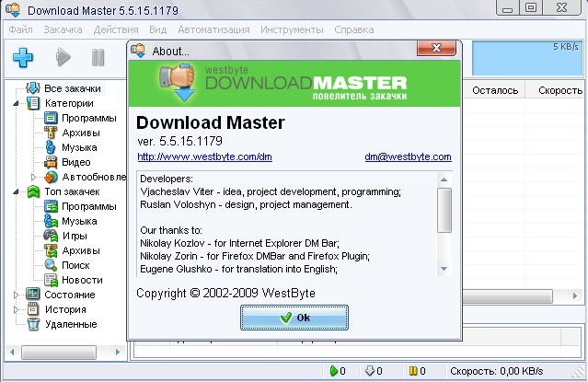Viewport: 588px width, 382px height.
Task: Open the Действия menu
Action: point(116,29)
